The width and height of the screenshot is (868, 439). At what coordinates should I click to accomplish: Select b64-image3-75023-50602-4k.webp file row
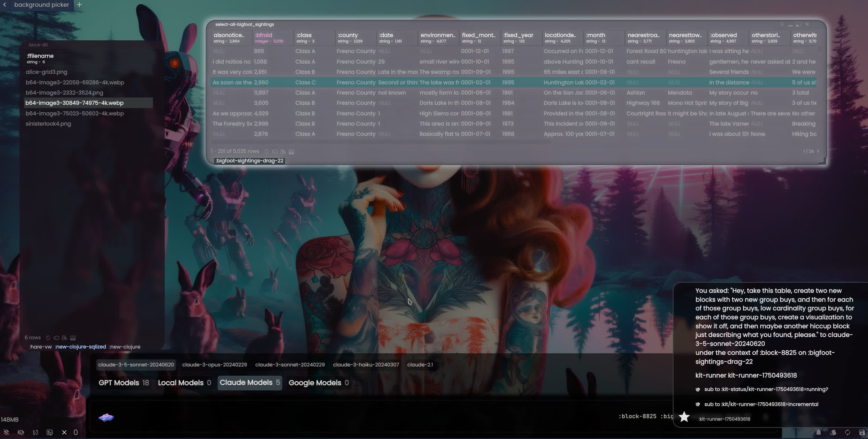pos(75,114)
